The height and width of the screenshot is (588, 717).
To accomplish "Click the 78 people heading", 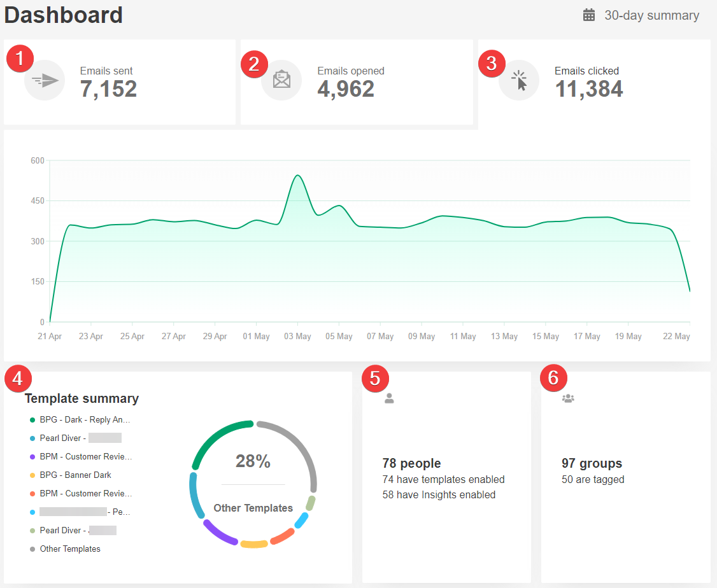I will coord(411,463).
